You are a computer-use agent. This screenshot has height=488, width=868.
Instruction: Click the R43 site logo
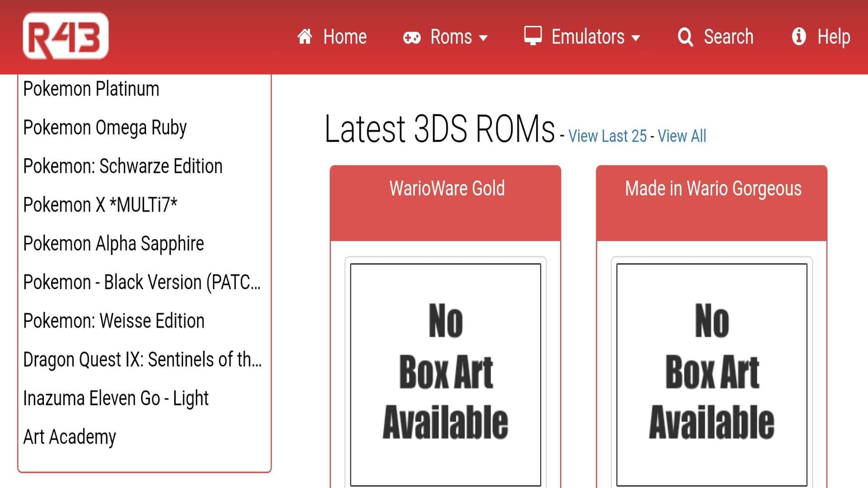66,36
